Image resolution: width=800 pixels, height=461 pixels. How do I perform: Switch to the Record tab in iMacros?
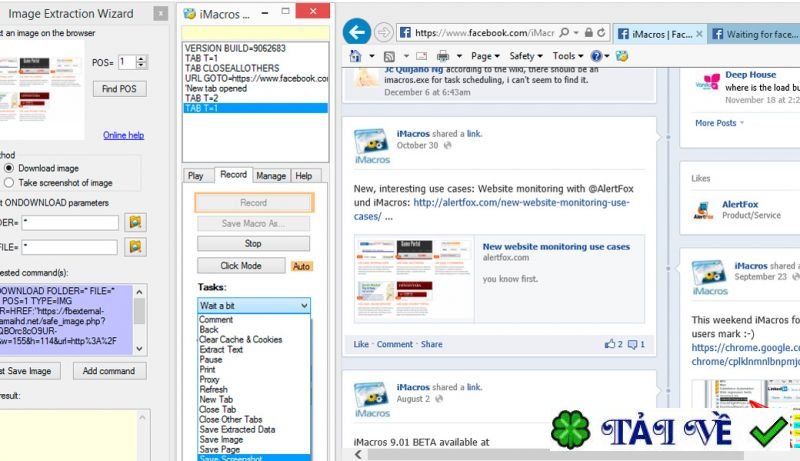coord(233,174)
